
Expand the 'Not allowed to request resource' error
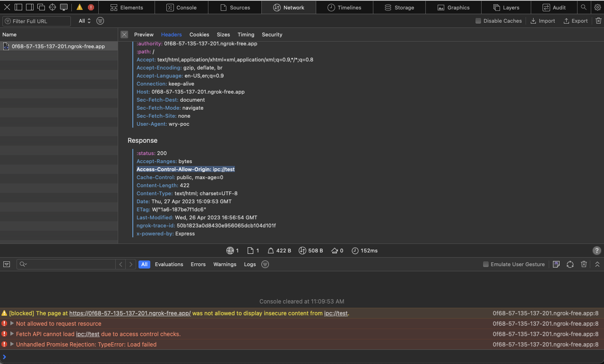[11, 323]
